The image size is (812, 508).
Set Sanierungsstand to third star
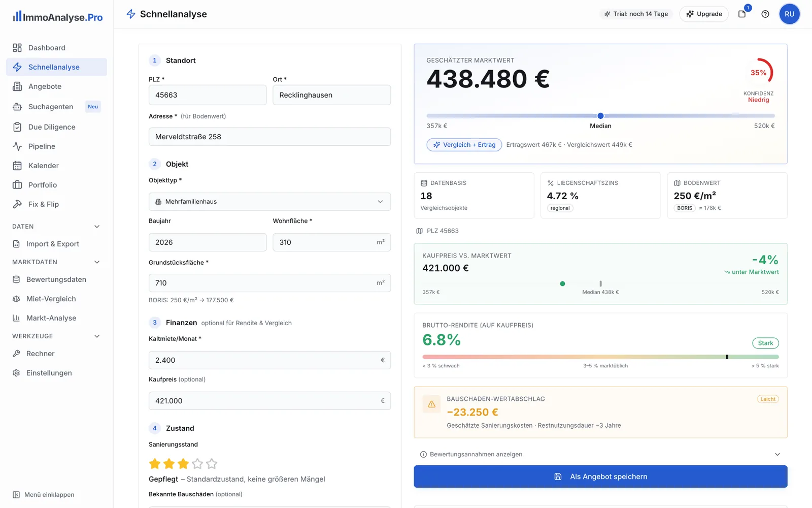click(x=183, y=463)
